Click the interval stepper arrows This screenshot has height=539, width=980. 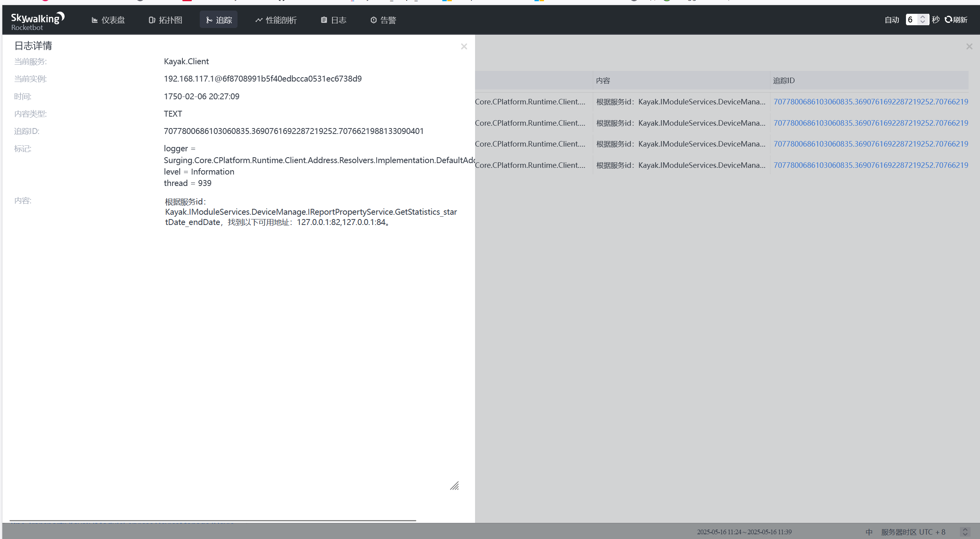click(x=922, y=20)
